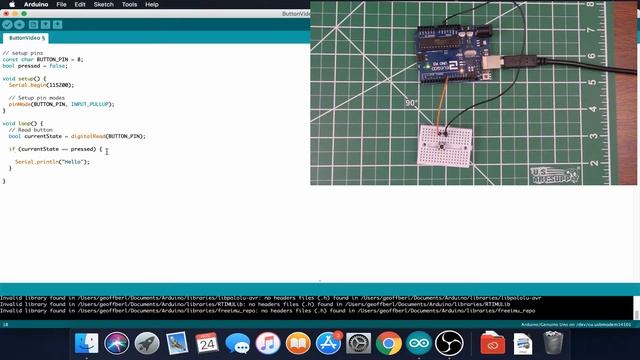Select the ButtonVideo sketch tab
640x360 pixels.
27,38
